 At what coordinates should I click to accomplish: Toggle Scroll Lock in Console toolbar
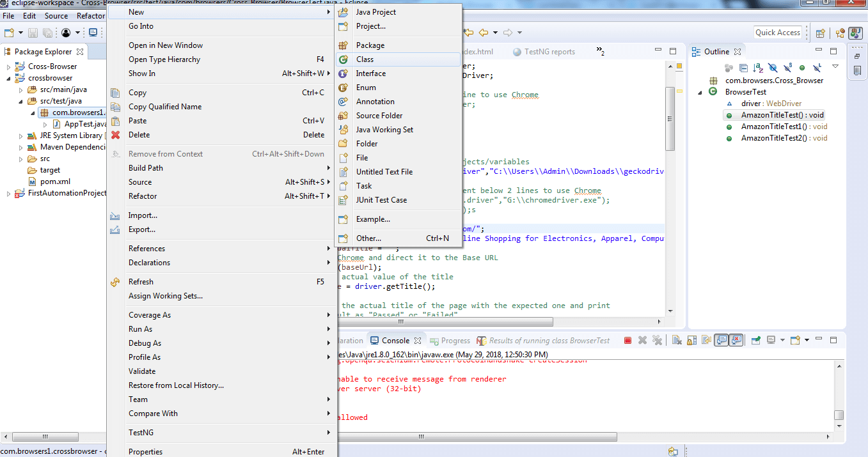[692, 341]
